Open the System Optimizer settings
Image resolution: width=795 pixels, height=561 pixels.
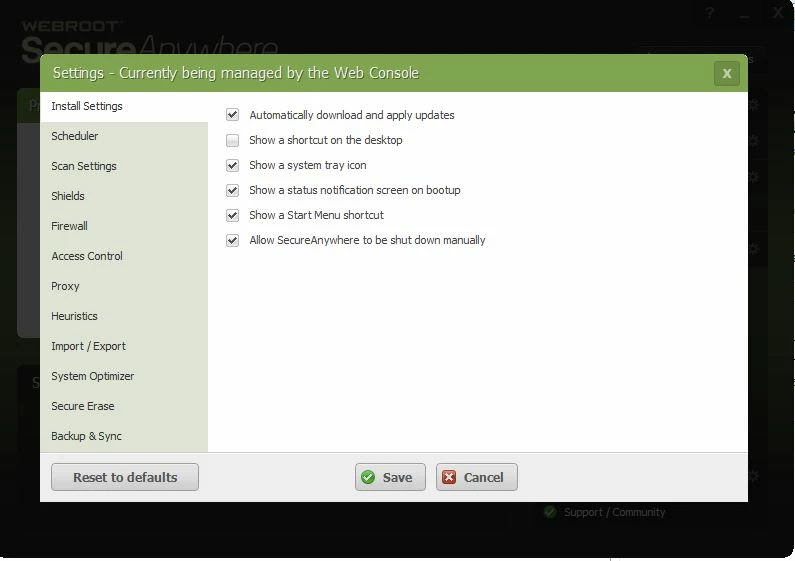[x=124, y=376]
